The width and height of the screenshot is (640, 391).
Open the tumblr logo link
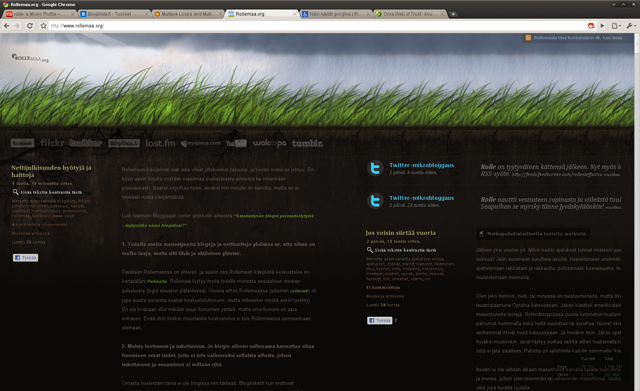(307, 143)
